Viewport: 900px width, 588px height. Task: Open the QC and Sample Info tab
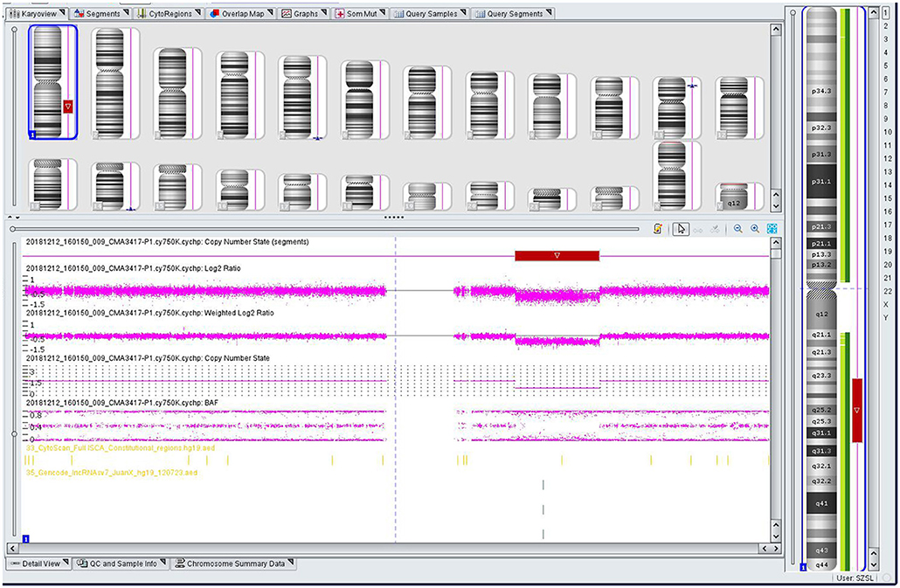click(121, 564)
